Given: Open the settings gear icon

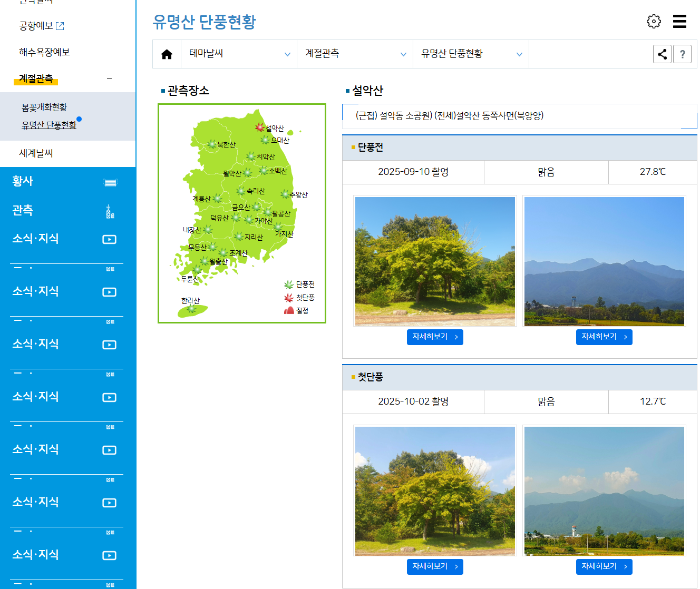Looking at the screenshot, I should (x=654, y=21).
